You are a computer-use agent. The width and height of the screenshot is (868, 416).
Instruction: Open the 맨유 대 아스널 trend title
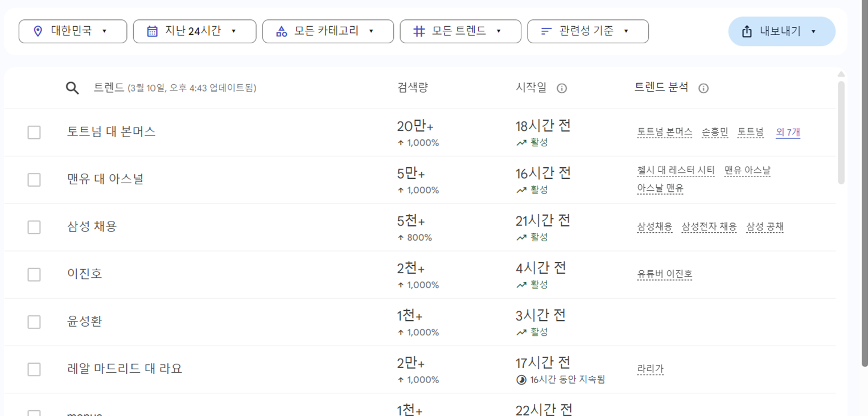105,179
